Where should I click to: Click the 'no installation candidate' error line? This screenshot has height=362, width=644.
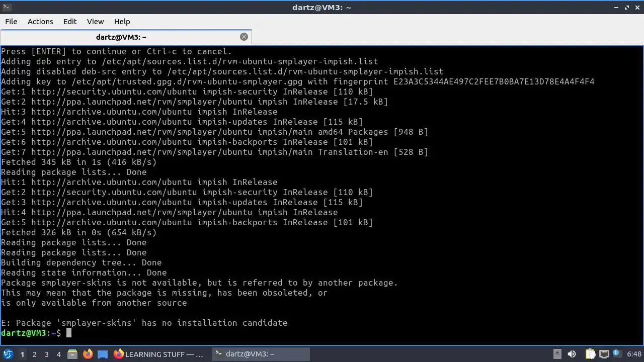point(144,323)
